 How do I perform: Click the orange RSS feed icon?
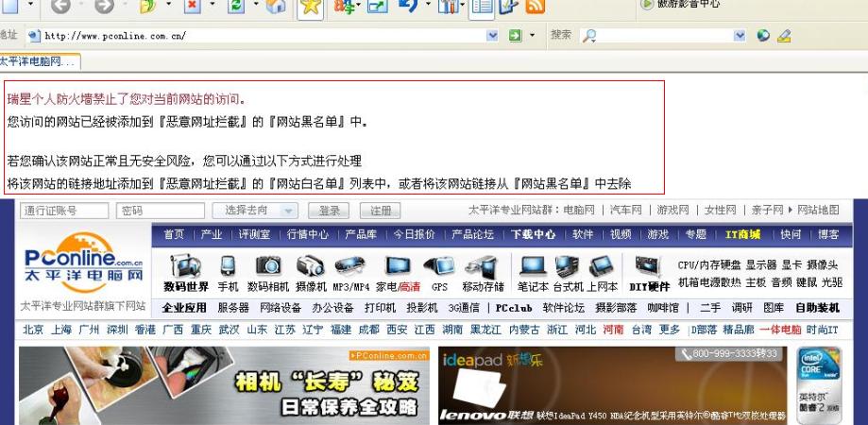point(535,6)
